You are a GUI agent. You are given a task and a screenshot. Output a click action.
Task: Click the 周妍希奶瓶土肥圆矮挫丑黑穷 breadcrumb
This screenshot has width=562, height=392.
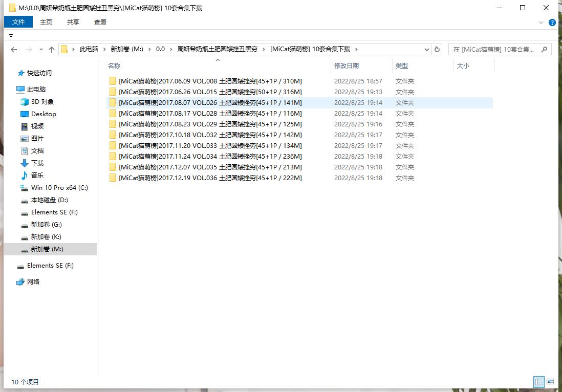coord(217,49)
